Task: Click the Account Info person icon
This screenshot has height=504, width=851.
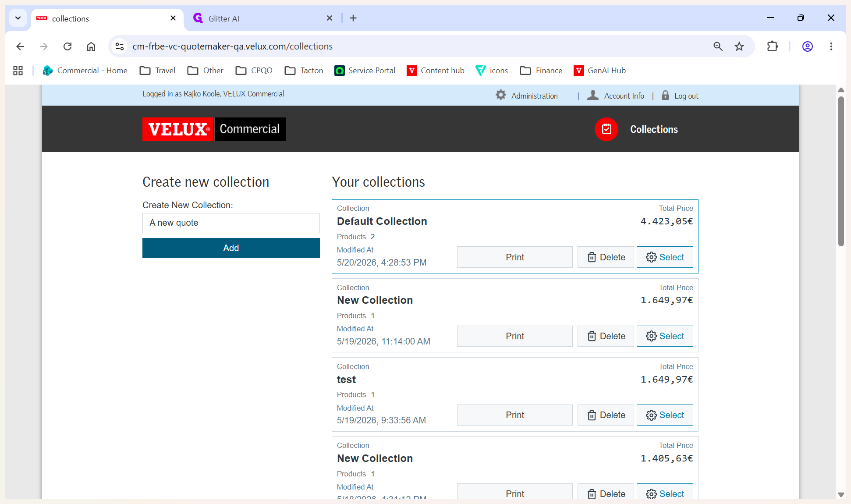Action: click(592, 95)
